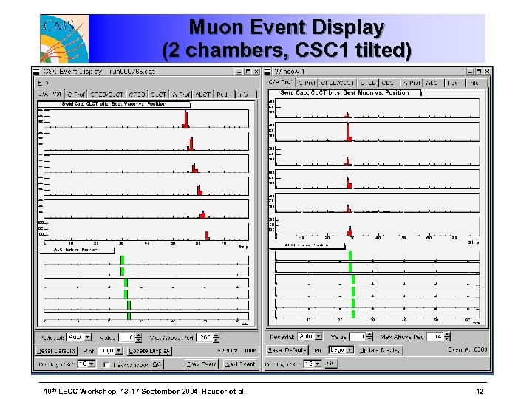Open CFEB tab in CSC Event Display
This screenshot has height=399, width=532.
(137, 95)
